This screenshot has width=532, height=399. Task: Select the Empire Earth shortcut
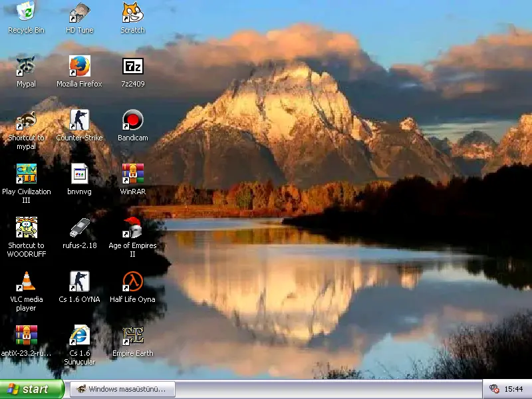click(x=132, y=335)
